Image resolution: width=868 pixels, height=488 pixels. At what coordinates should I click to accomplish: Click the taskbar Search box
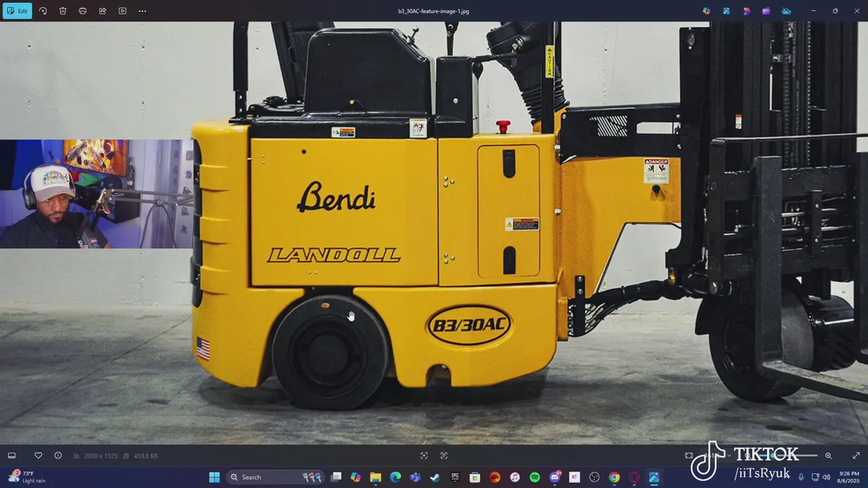(276, 477)
